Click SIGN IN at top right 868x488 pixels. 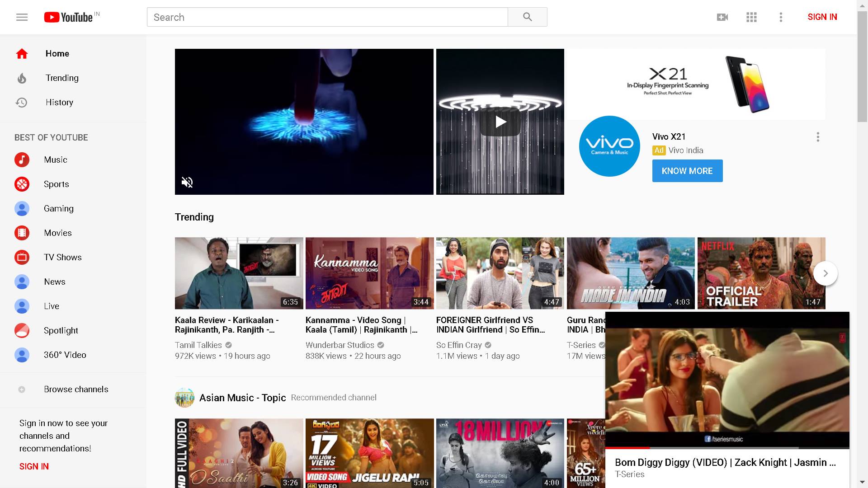(822, 17)
